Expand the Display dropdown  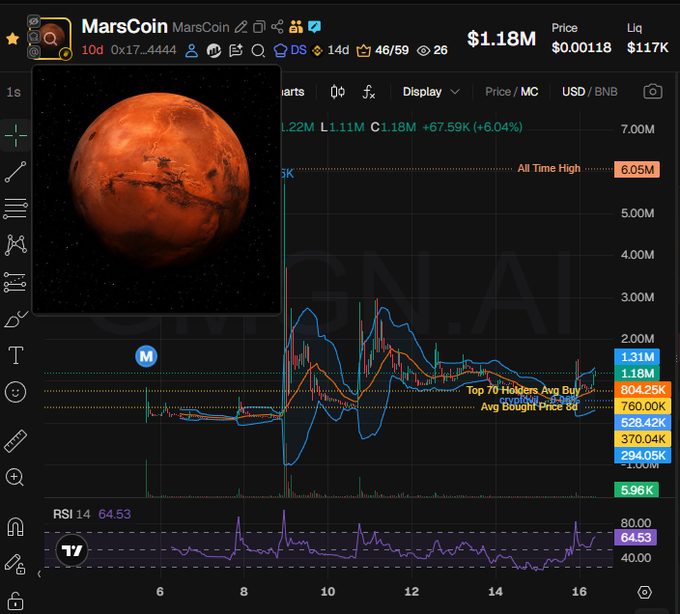(x=431, y=91)
